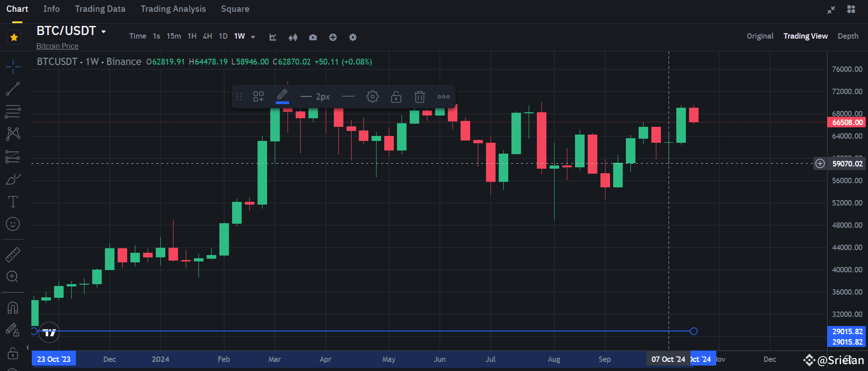868x371 pixels.
Task: Select the pattern drawing tool
Action: (13, 134)
